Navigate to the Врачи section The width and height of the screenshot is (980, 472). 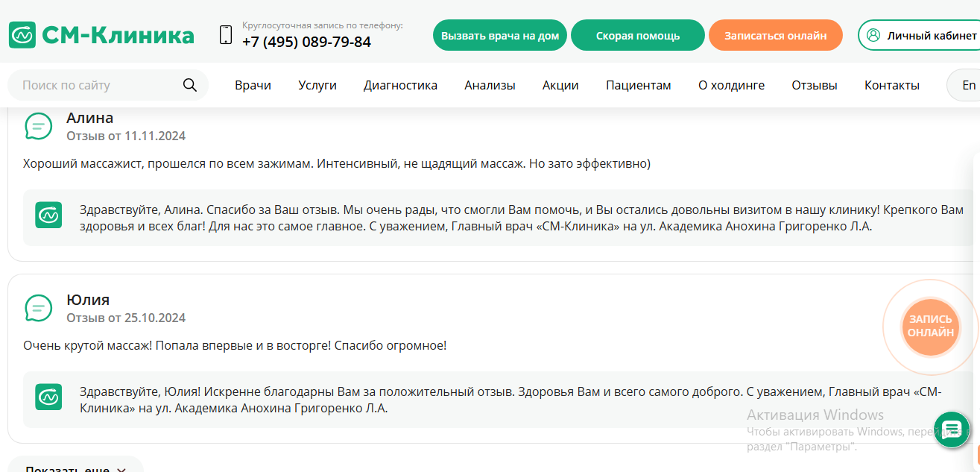(252, 84)
